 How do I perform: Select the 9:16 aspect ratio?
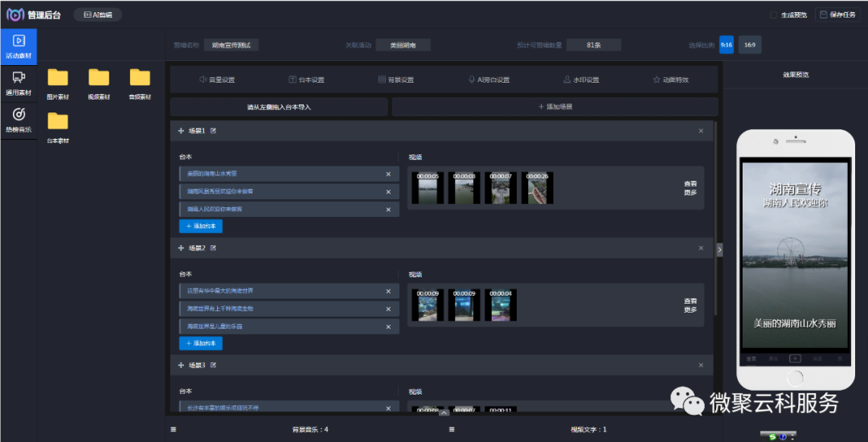coord(727,45)
